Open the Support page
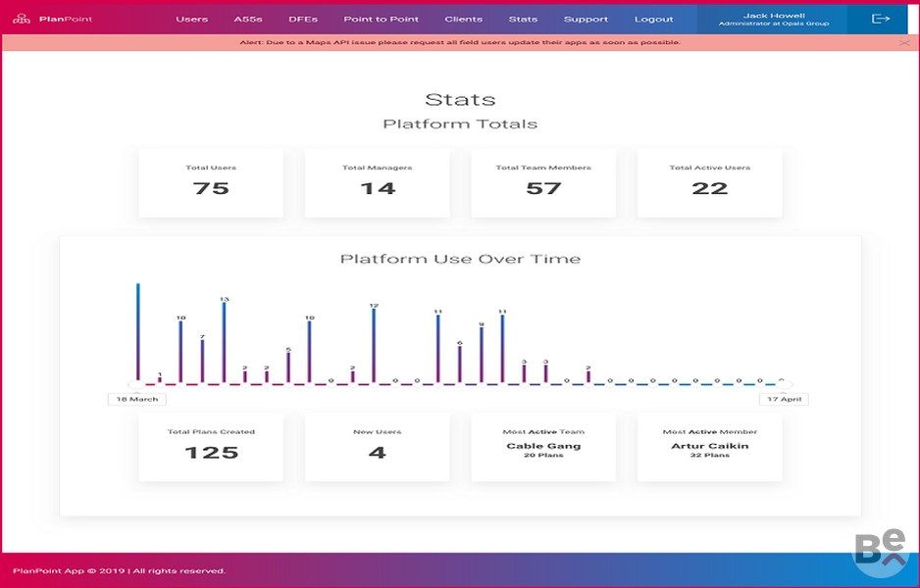Image resolution: width=920 pixels, height=588 pixels. click(x=586, y=19)
